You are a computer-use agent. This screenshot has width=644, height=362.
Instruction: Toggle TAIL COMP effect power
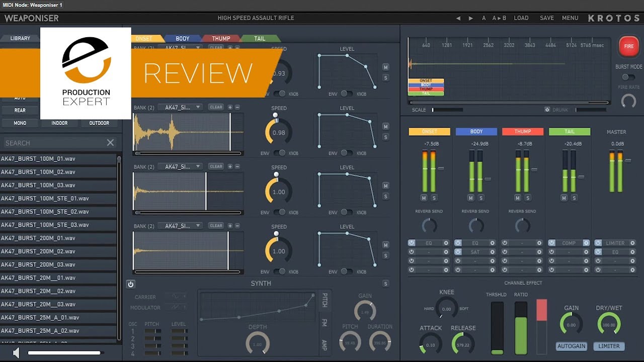pos(552,243)
